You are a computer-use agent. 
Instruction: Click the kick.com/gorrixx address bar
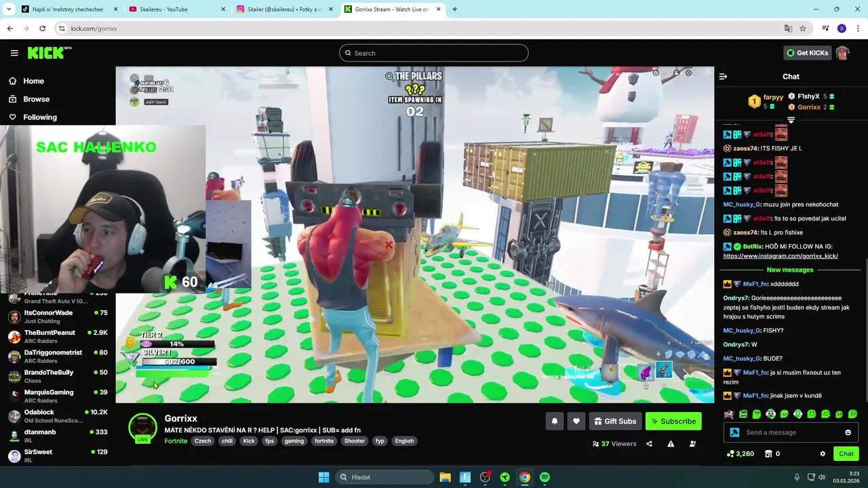(x=420, y=28)
